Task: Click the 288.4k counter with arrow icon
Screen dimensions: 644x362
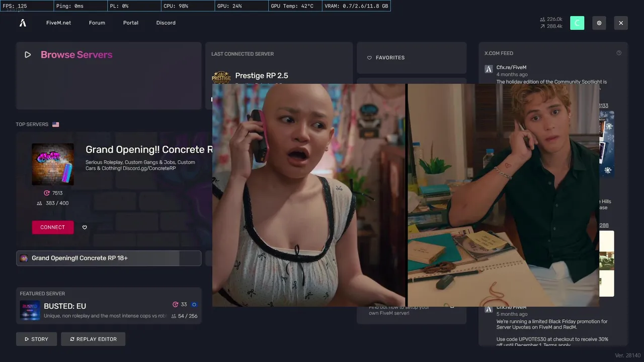Action: 551,26
